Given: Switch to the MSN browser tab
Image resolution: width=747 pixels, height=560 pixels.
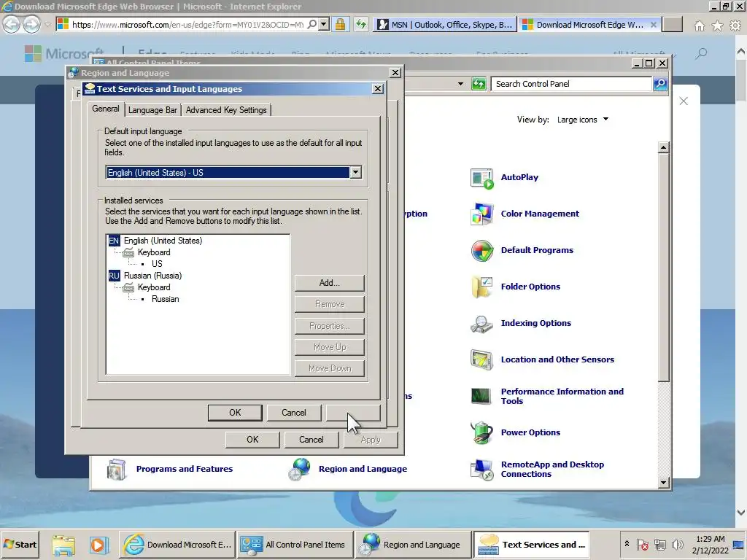Looking at the screenshot, I should [445, 25].
